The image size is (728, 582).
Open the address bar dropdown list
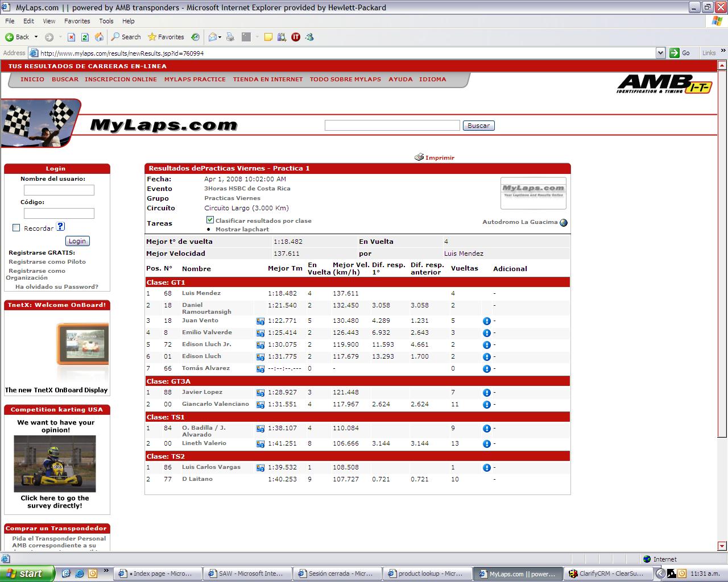point(660,53)
